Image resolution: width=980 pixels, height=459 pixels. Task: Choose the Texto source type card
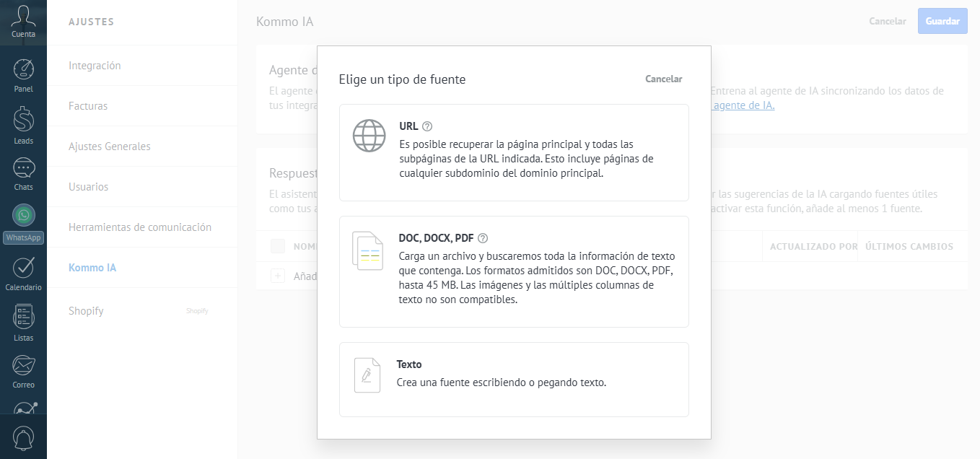tap(514, 380)
